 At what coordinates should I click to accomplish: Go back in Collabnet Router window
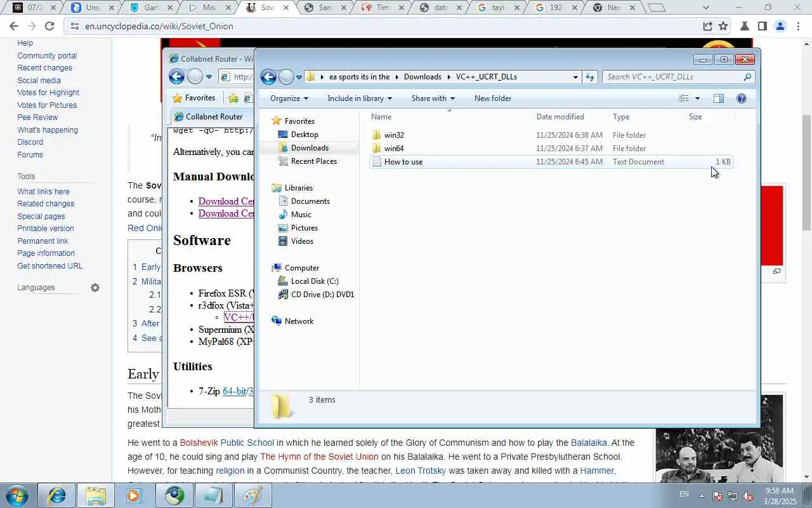pyautogui.click(x=176, y=77)
